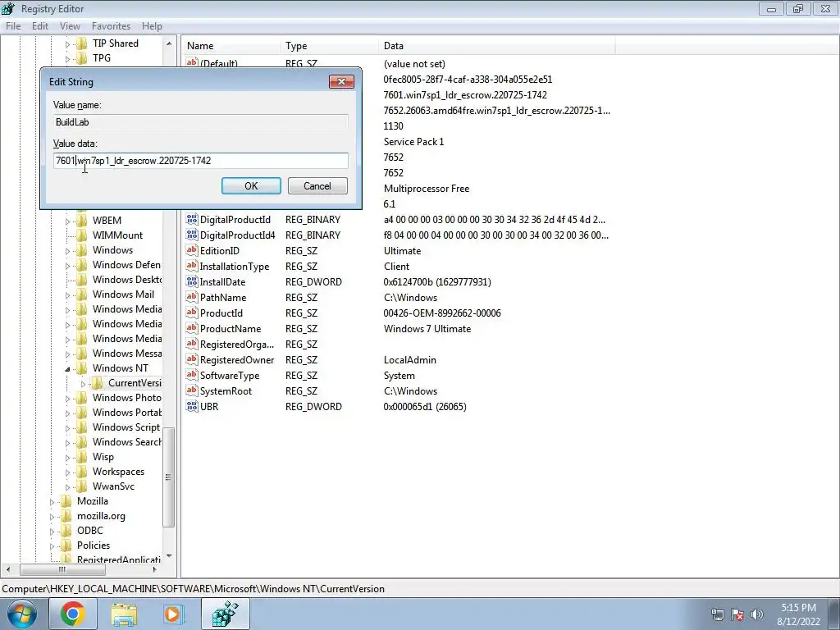The image size is (840, 630).
Task: Collapse the Windows NT key
Action: [x=67, y=368]
